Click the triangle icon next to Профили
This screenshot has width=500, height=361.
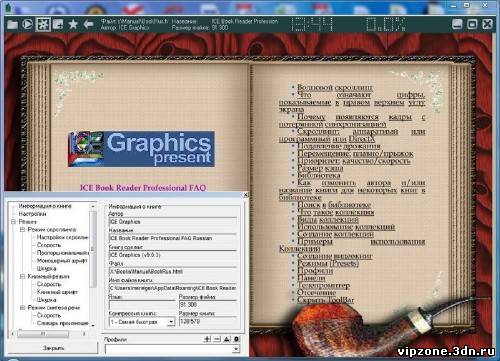pyautogui.click(x=227, y=339)
